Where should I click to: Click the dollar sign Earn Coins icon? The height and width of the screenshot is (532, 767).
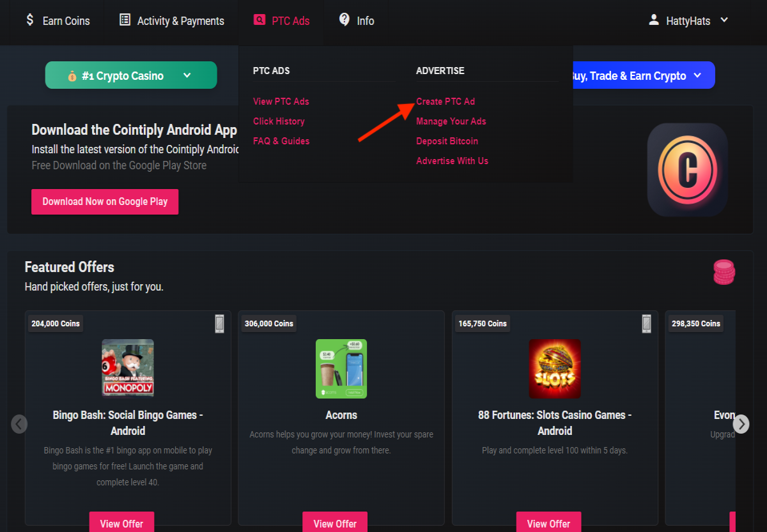coord(29,20)
